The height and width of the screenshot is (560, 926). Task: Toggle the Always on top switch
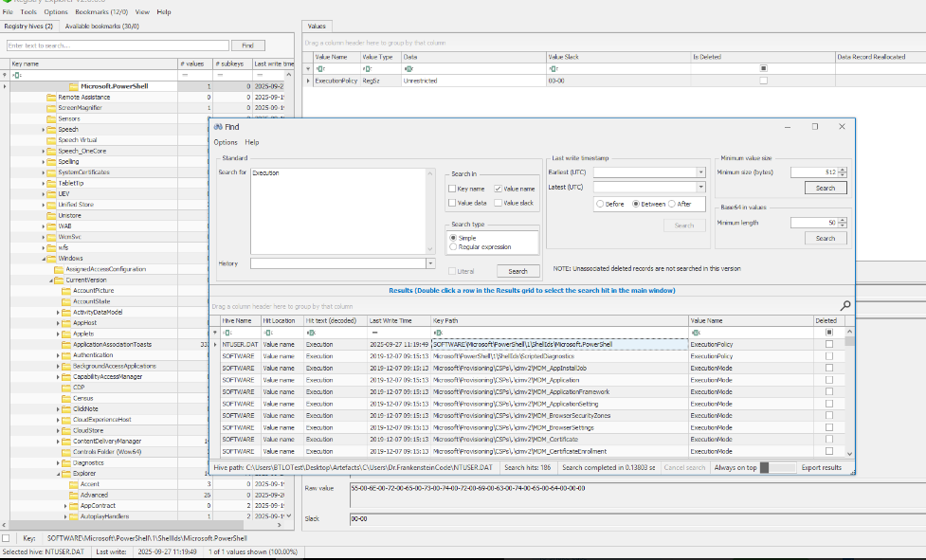pos(778,467)
